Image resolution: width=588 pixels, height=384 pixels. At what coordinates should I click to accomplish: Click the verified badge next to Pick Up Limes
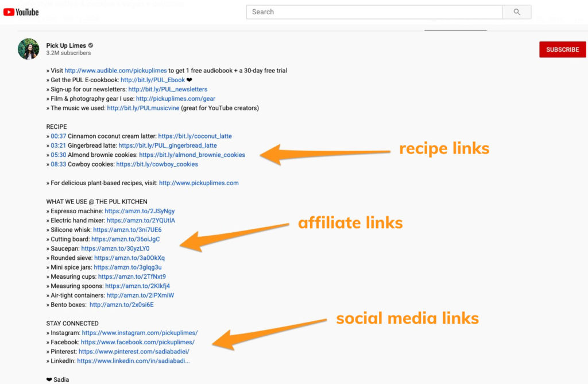[91, 45]
